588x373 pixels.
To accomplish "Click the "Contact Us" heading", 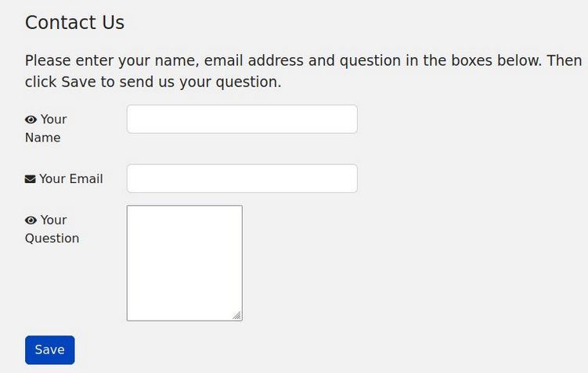I will pyautogui.click(x=74, y=23).
